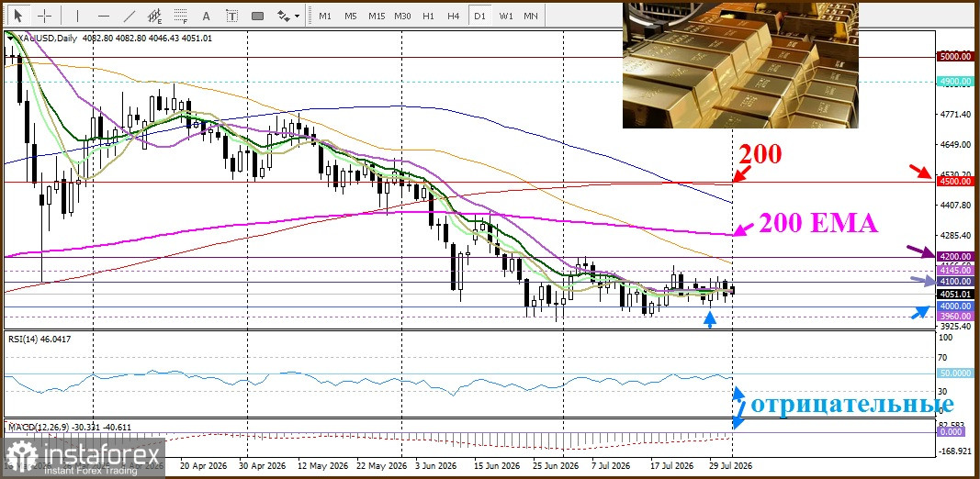Viewport: 980px width, 479px height.
Task: Click the 25 Jun 2026 date label
Action: point(557,466)
